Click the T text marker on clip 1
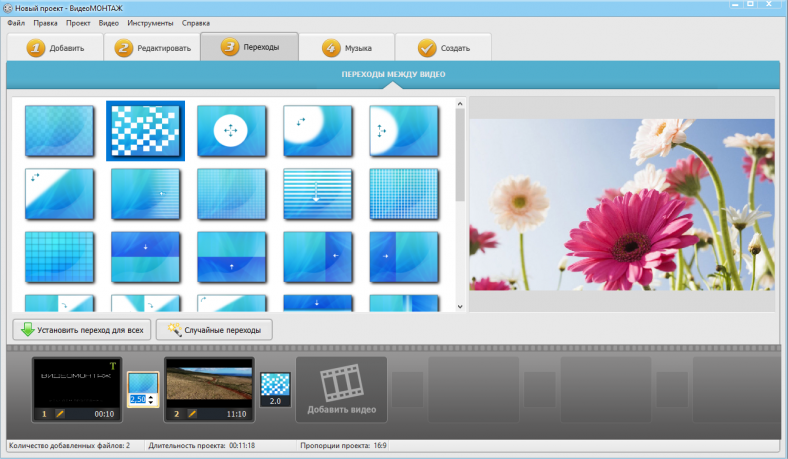The image size is (788, 459). click(x=113, y=365)
